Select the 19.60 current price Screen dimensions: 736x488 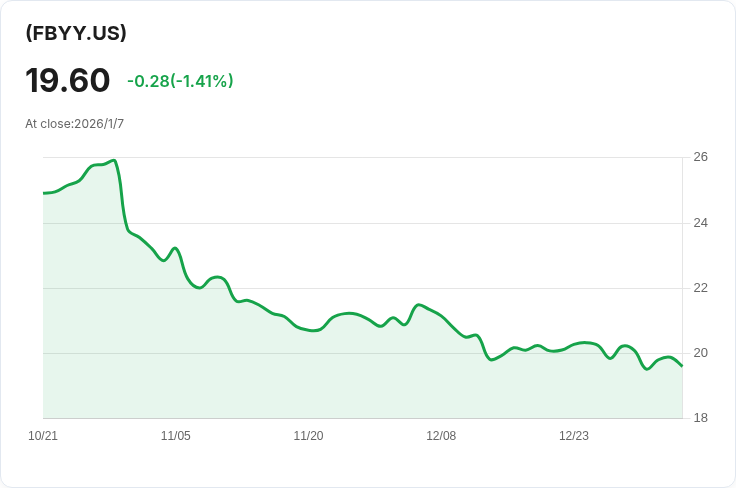click(x=68, y=80)
